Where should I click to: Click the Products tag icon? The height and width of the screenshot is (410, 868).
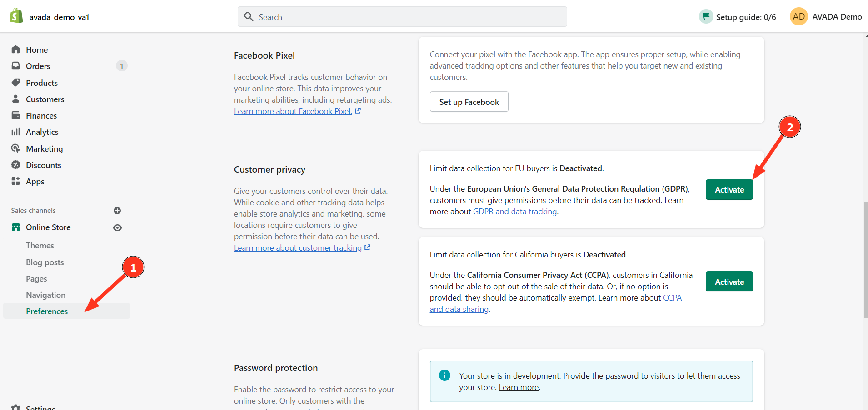coord(16,83)
